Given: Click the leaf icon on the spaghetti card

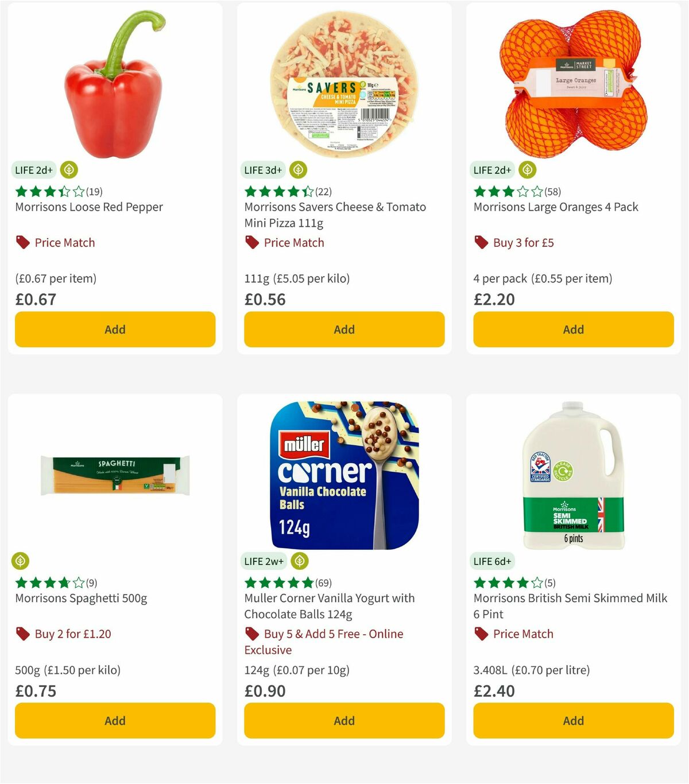Looking at the screenshot, I should [x=20, y=561].
